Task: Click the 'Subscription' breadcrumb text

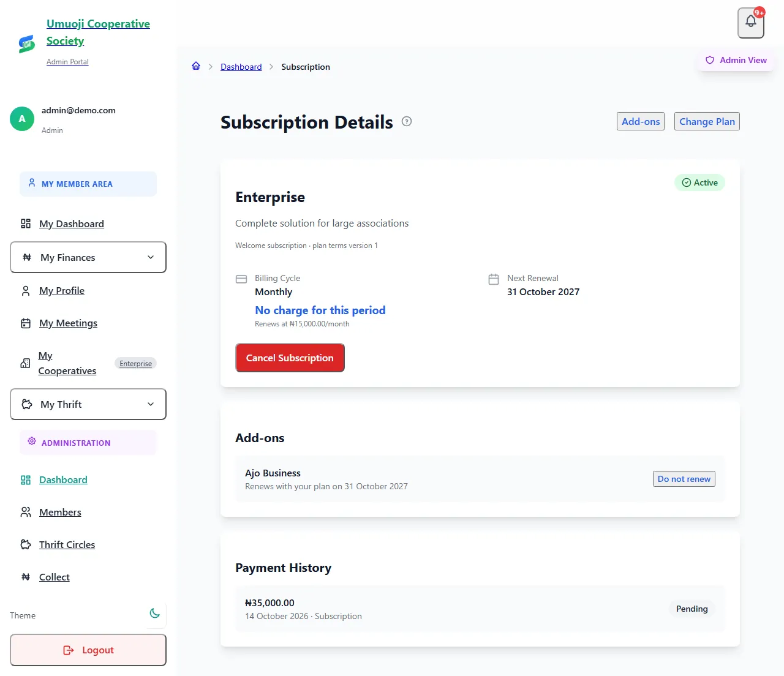Action: [x=306, y=67]
